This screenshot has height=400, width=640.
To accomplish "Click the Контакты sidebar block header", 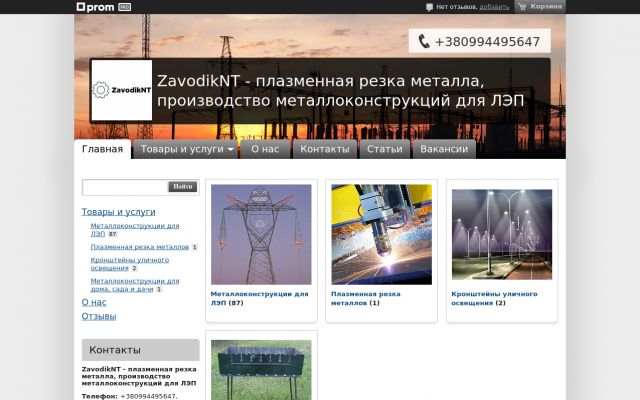I will [x=140, y=350].
